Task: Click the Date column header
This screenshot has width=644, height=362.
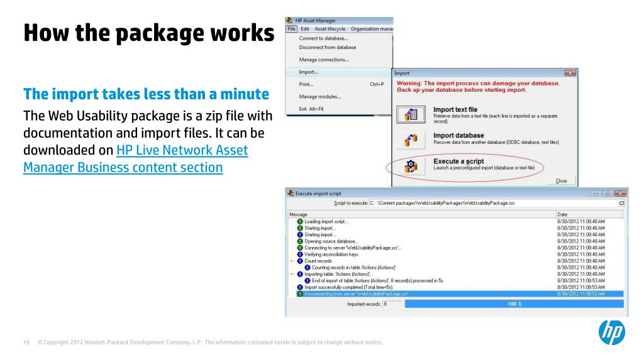Action: (x=589, y=214)
